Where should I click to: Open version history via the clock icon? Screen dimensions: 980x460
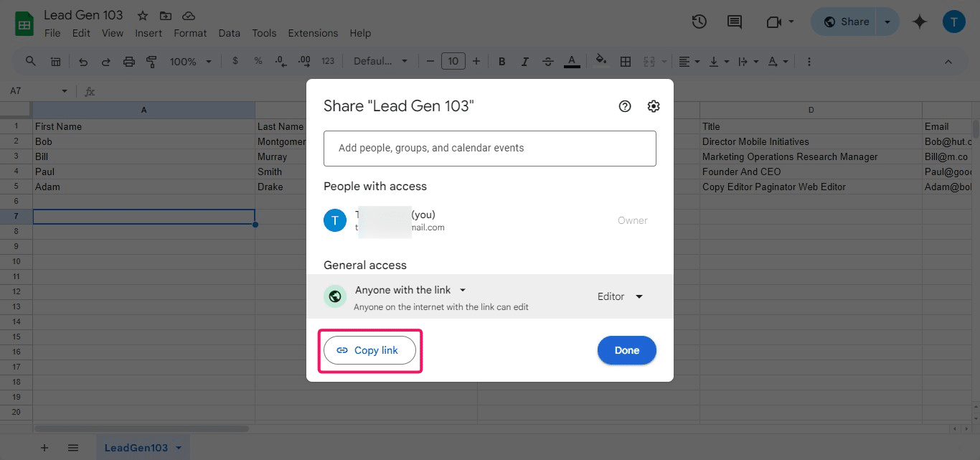[x=699, y=22]
